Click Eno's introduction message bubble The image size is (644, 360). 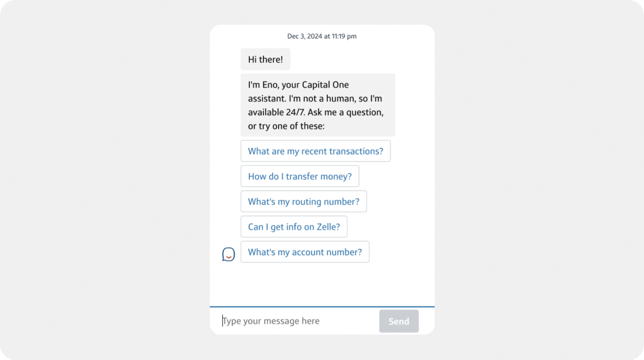tap(317, 105)
